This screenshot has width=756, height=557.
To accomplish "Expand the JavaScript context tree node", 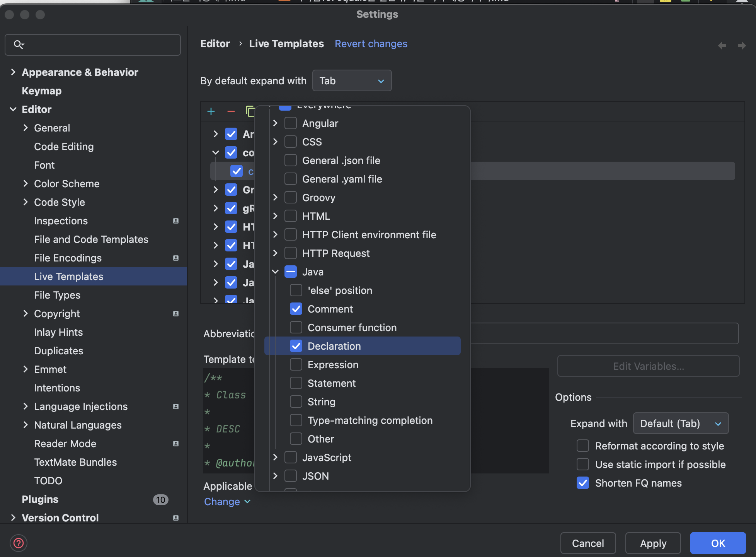I will pyautogui.click(x=275, y=458).
